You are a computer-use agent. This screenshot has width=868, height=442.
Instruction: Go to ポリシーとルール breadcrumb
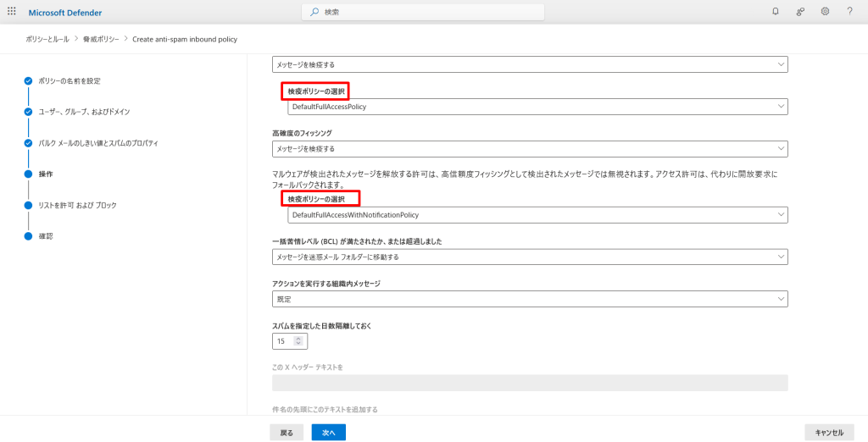coord(46,39)
